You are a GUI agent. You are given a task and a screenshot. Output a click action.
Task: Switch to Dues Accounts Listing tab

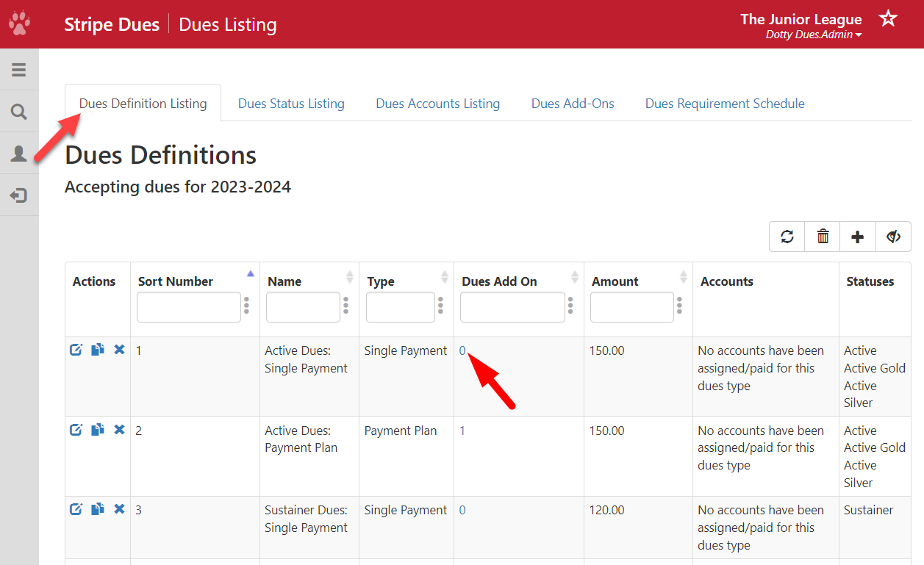tap(438, 104)
